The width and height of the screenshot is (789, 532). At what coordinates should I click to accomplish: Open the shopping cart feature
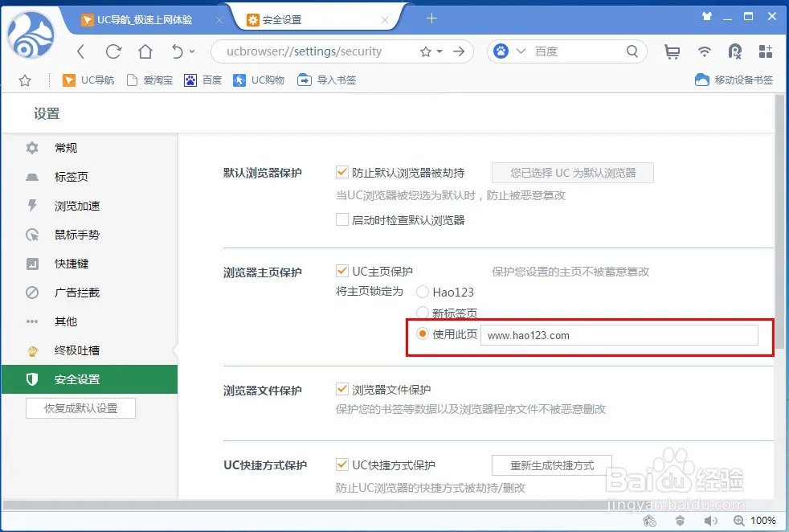(x=672, y=50)
